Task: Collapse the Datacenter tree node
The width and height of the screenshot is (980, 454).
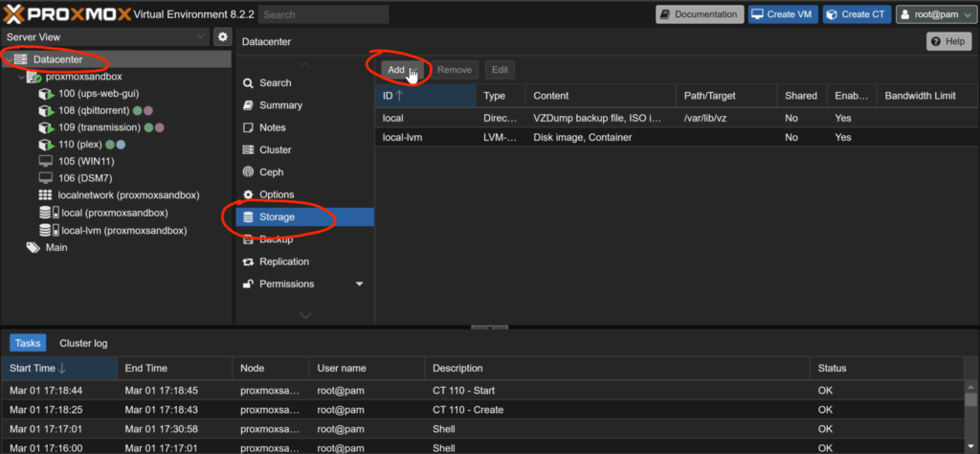Action: (x=8, y=59)
